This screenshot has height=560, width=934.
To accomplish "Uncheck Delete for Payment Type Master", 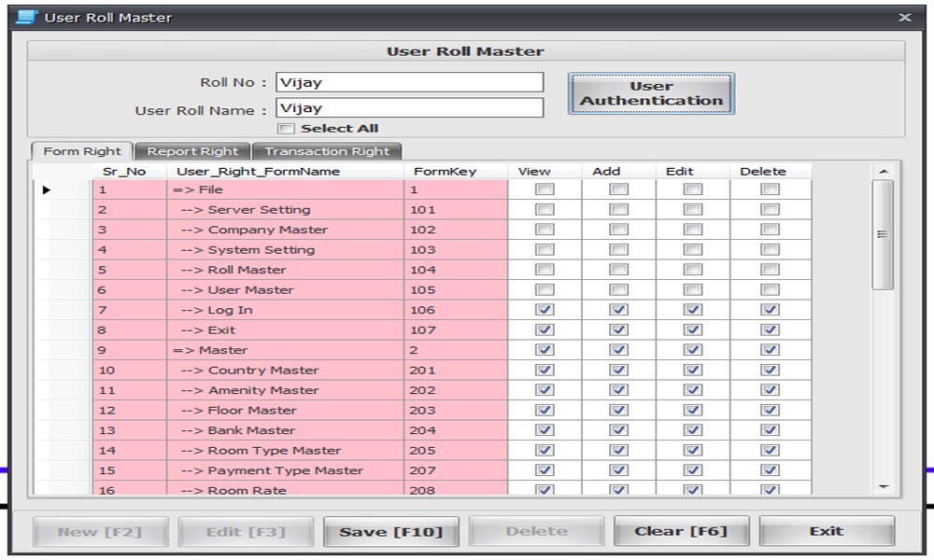I will click(x=770, y=470).
